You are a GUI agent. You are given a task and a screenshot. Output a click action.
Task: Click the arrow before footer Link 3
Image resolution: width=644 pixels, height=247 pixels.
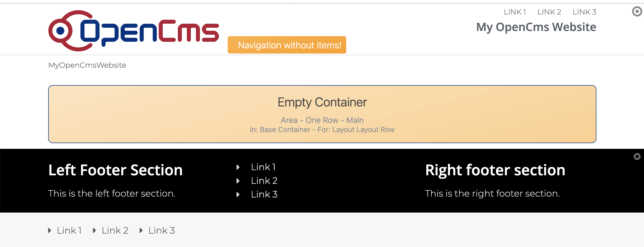coord(238,195)
